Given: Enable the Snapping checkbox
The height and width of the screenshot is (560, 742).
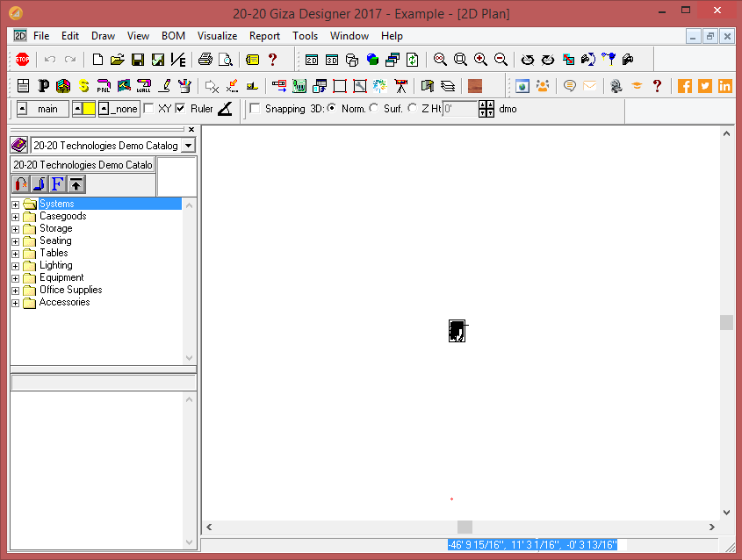Looking at the screenshot, I should tap(255, 109).
